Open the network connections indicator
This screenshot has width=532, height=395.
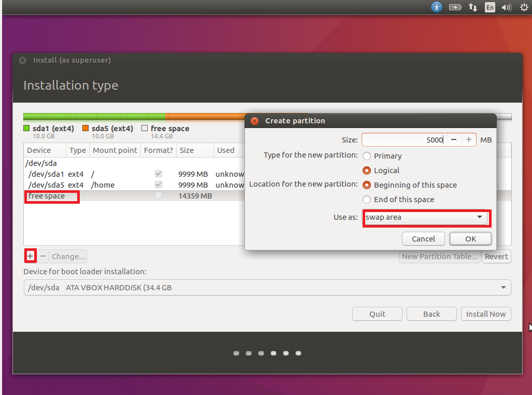[472, 7]
